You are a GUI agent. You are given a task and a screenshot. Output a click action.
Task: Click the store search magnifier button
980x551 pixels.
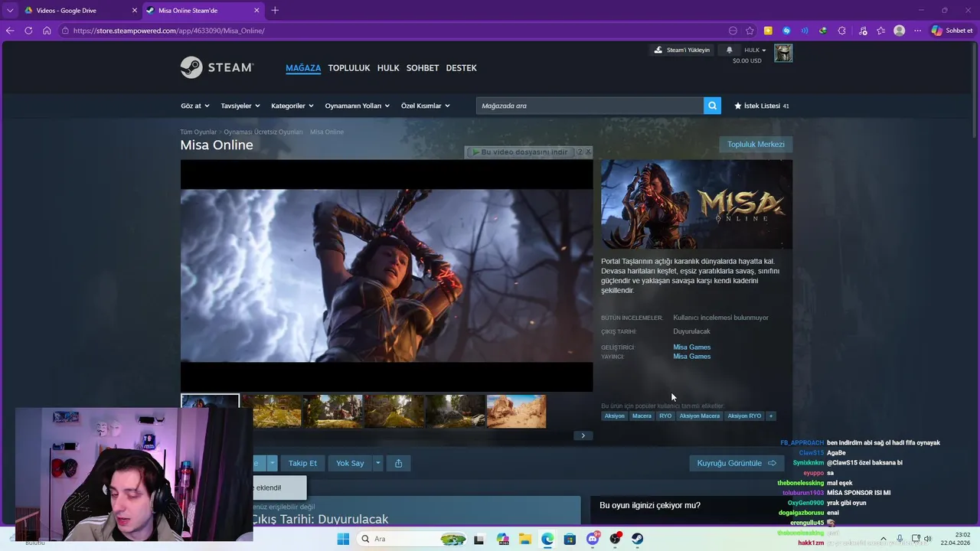(713, 106)
